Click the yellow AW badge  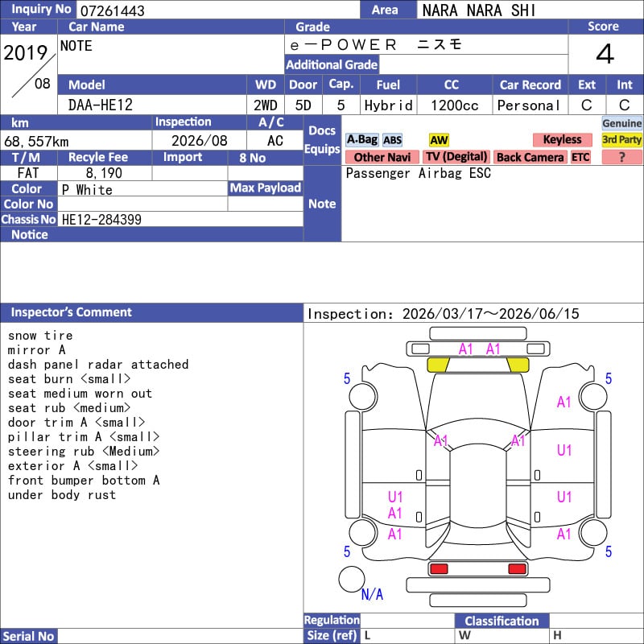(439, 140)
